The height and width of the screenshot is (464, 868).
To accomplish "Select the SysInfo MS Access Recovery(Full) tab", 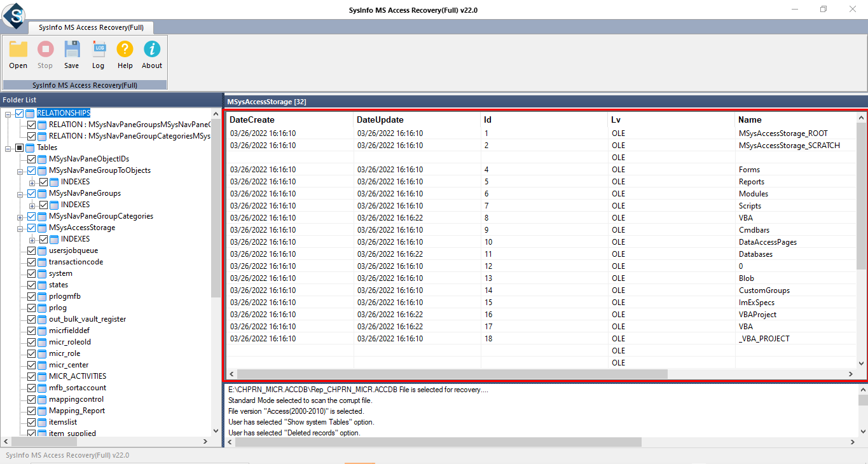I will [91, 27].
